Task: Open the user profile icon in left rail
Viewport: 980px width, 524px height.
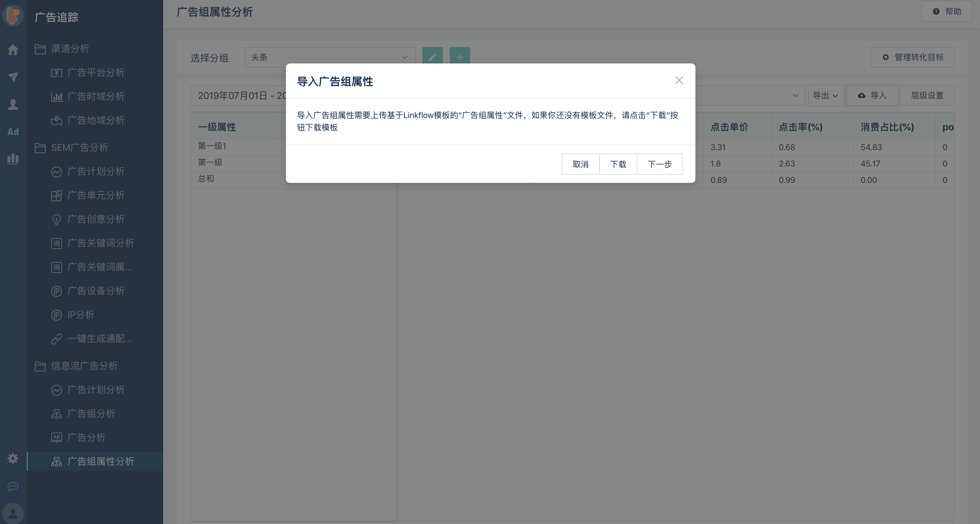Action: [x=13, y=104]
